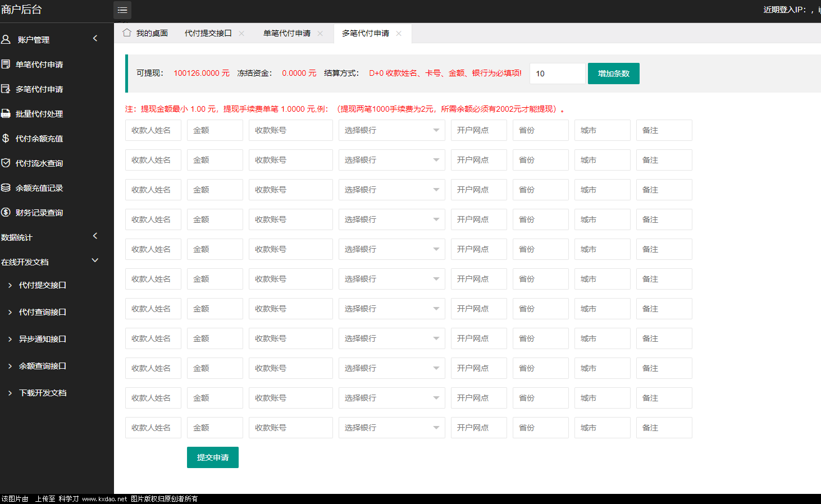
Task: Click the third row 金额 field
Action: (215, 190)
